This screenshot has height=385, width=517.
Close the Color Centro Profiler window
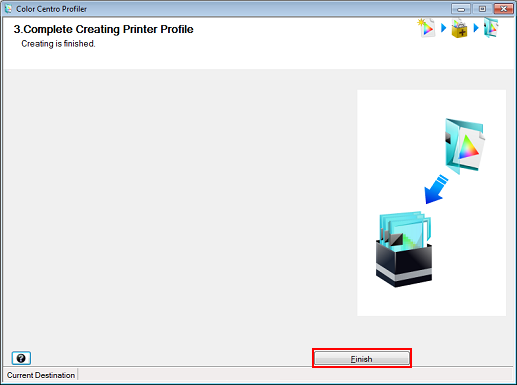click(x=503, y=9)
